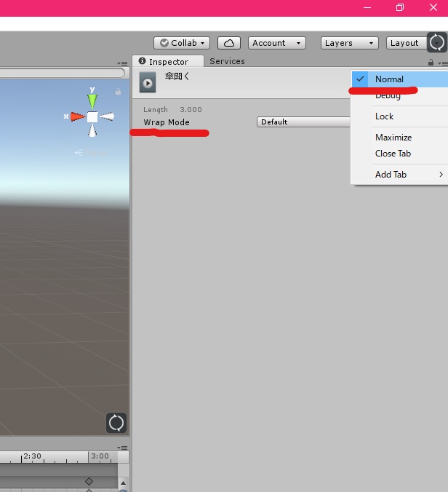Open the Account dropdown

pyautogui.click(x=277, y=43)
